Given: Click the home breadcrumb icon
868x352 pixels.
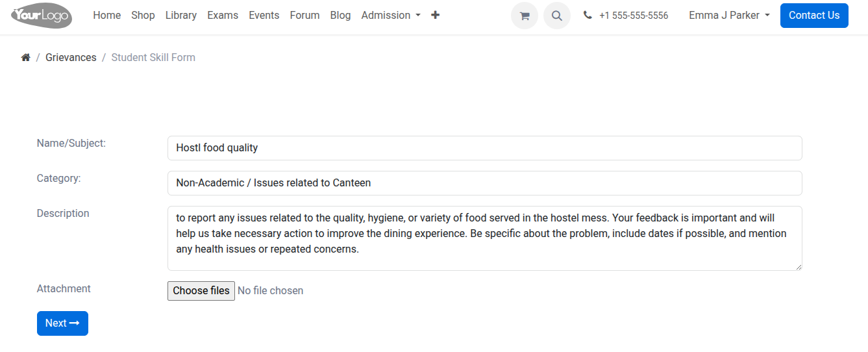Looking at the screenshot, I should tap(26, 57).
